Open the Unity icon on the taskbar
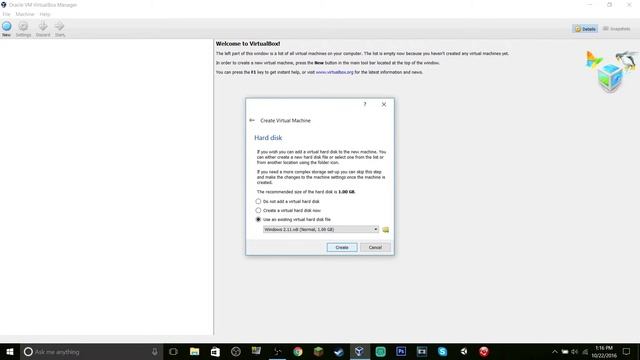The width and height of the screenshot is (640, 360). [464, 352]
